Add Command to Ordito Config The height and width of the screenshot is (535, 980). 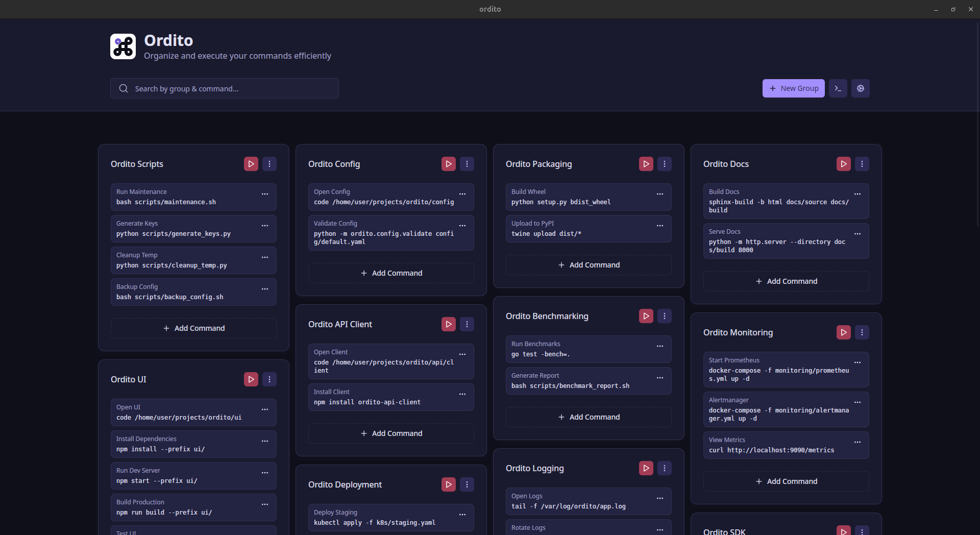point(391,273)
